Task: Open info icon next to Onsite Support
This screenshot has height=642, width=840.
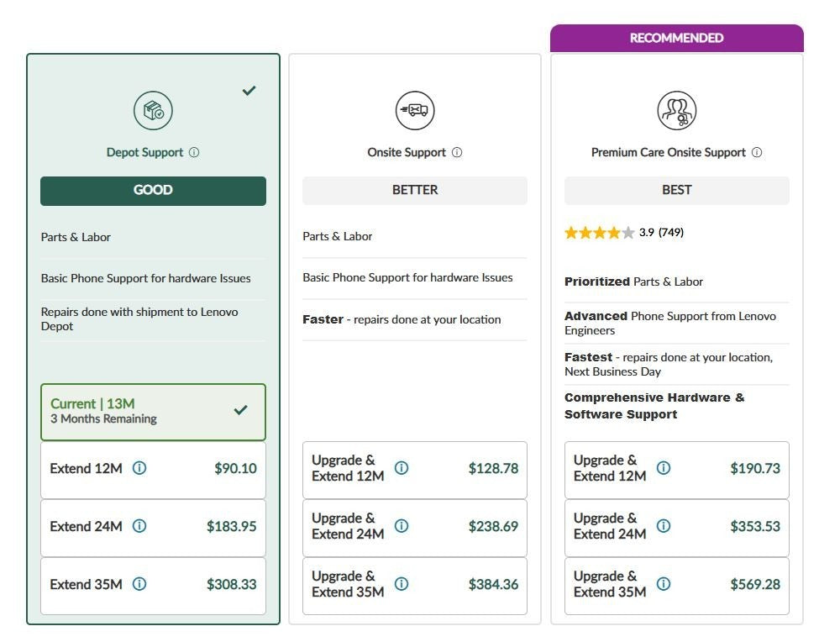Action: [x=457, y=152]
